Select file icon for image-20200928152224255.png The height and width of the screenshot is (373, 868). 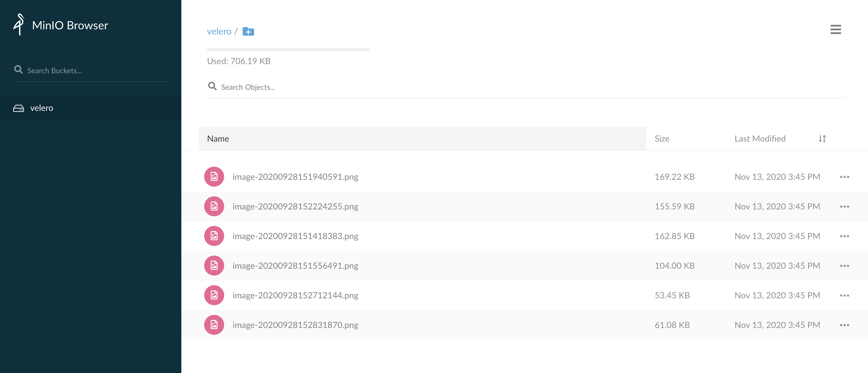214,206
